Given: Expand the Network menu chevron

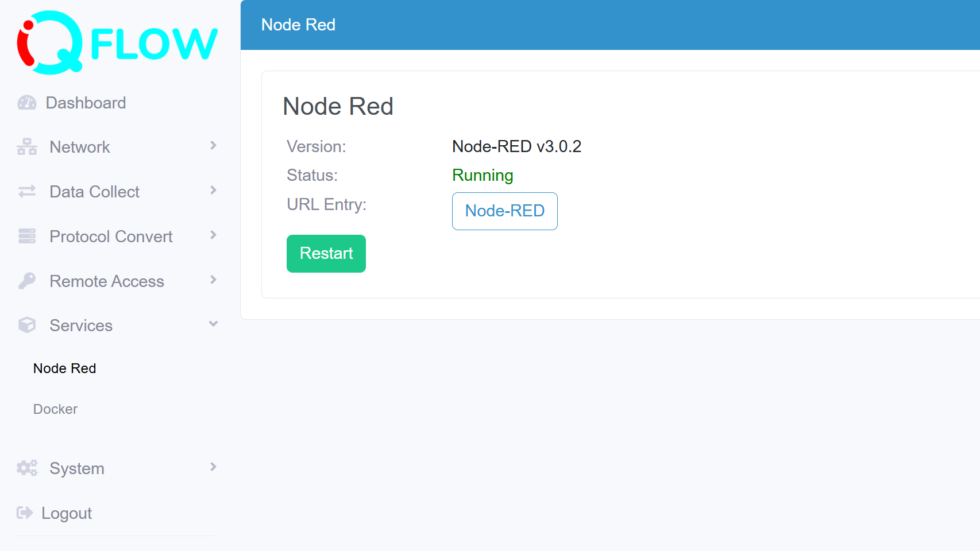Looking at the screenshot, I should (x=213, y=146).
